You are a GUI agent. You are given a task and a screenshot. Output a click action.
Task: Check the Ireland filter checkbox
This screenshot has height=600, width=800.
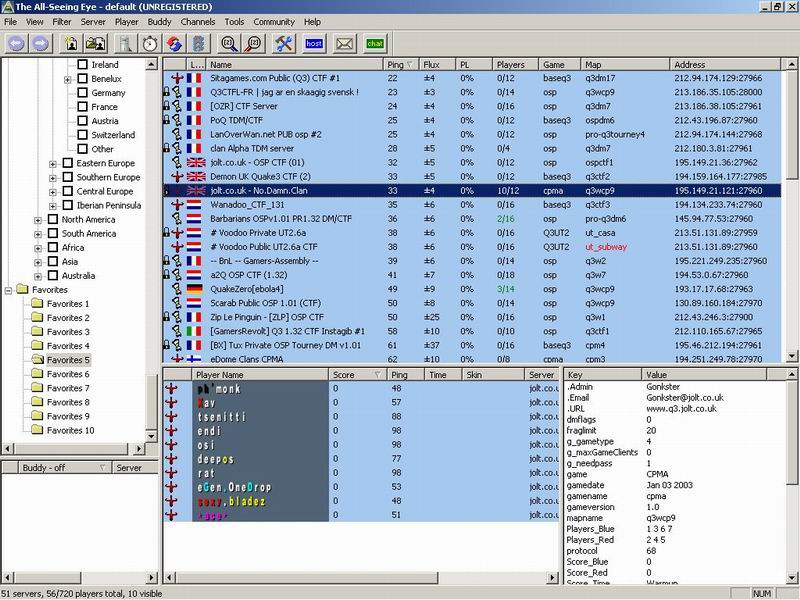(83, 64)
